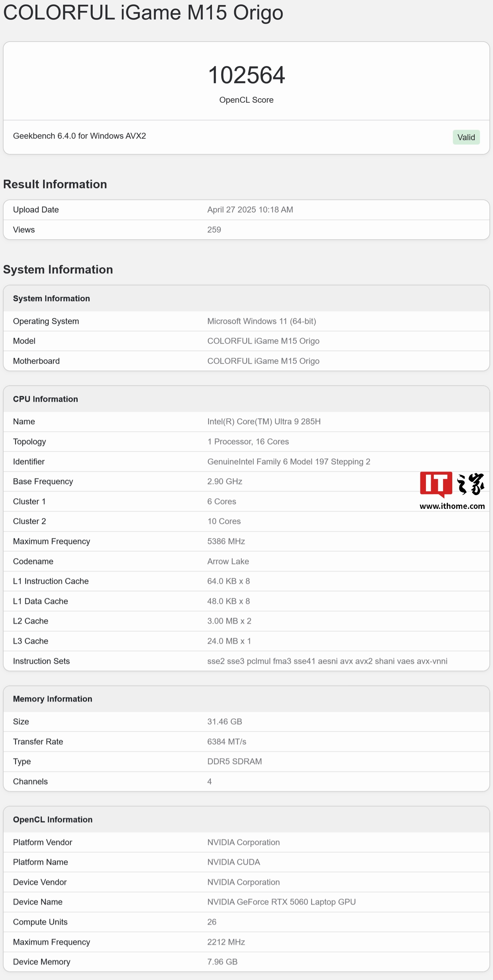The height and width of the screenshot is (980, 493).
Task: Select the Platform Name NVIDIA CUDA
Action: click(234, 862)
